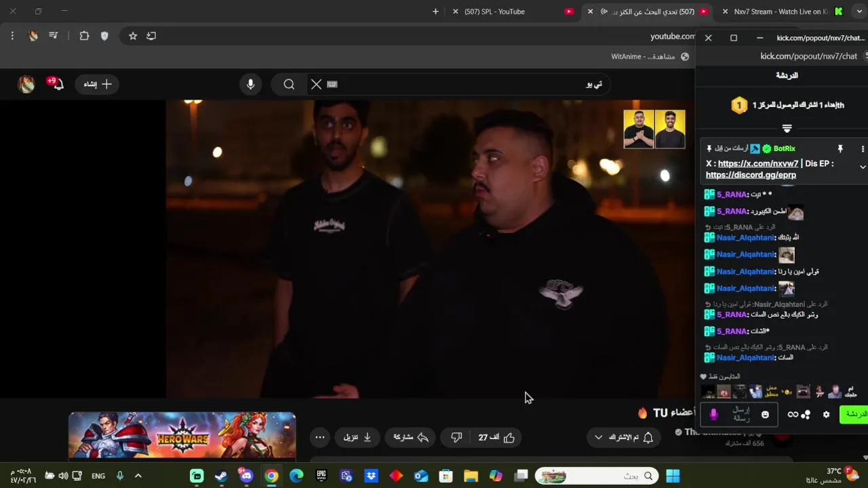Click the YouTube Create (إنشاء) button
Screen dimensions: 868x488
(x=97, y=84)
